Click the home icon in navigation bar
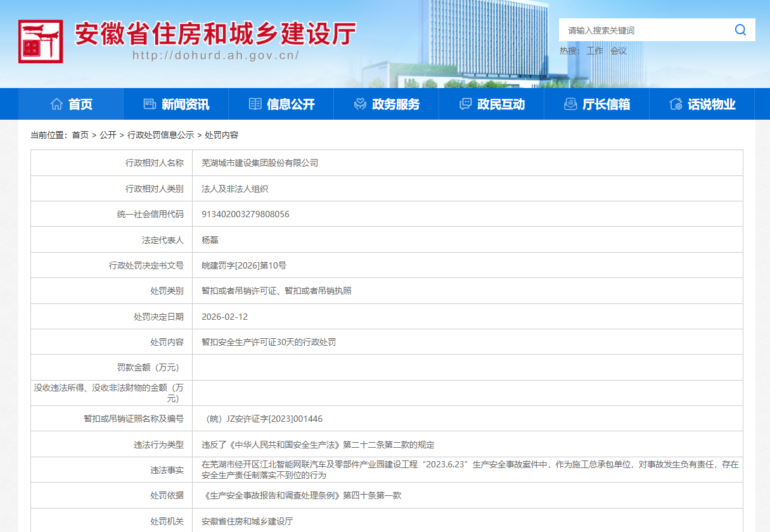Image resolution: width=770 pixels, height=532 pixels. [56, 104]
